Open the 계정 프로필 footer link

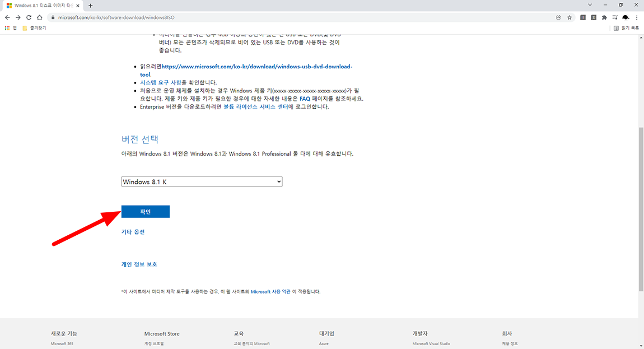[154, 343]
